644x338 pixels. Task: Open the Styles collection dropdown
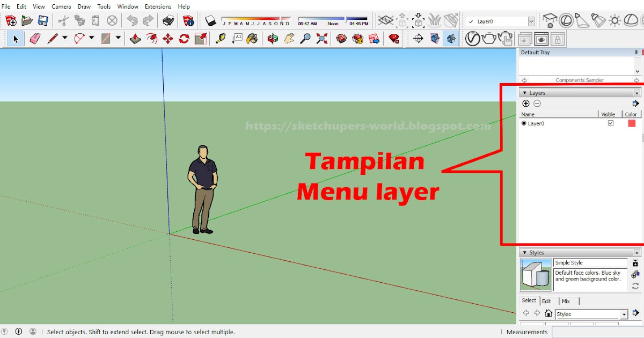(x=624, y=314)
